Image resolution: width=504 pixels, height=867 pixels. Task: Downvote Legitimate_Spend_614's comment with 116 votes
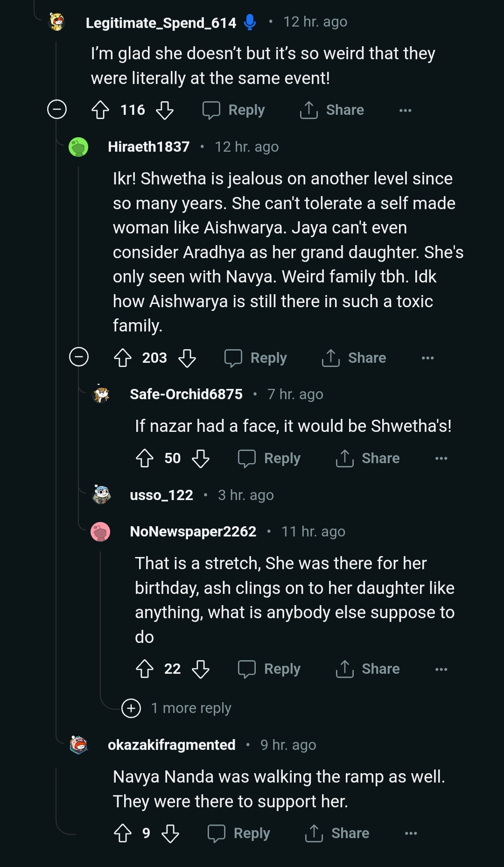165,110
